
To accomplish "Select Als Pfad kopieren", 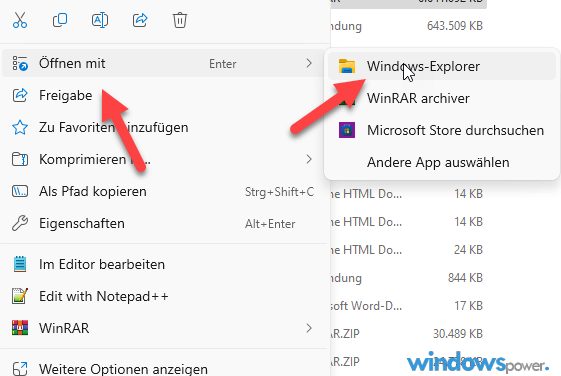I will [163, 191].
